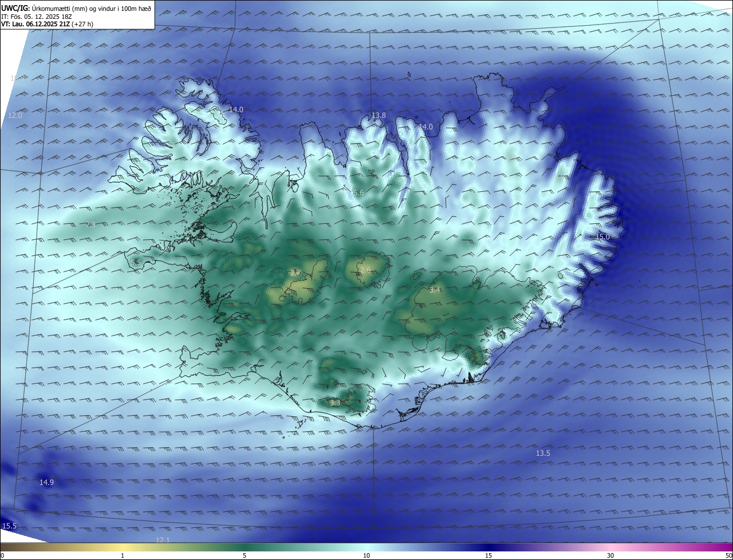Click the 14.9 value on the map

46,482
